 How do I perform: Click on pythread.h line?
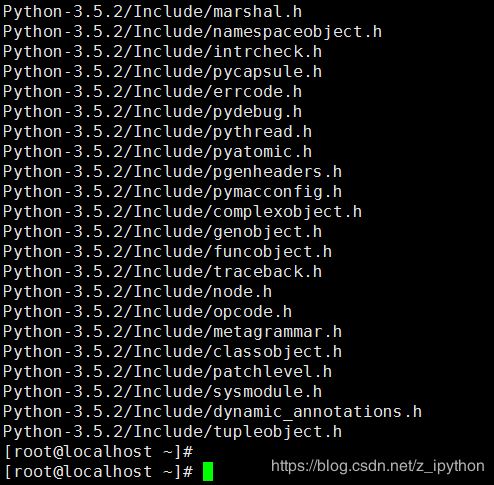[x=157, y=132]
